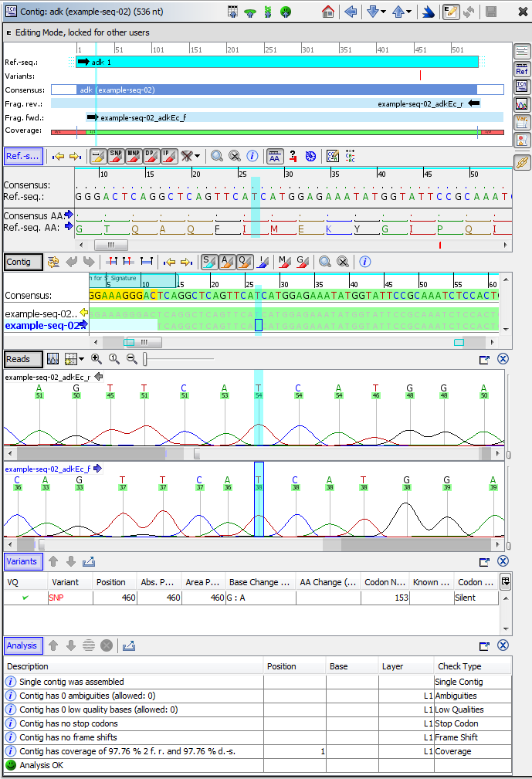Click the blue info icon in Ref.-seq. toolbar

tap(252, 156)
